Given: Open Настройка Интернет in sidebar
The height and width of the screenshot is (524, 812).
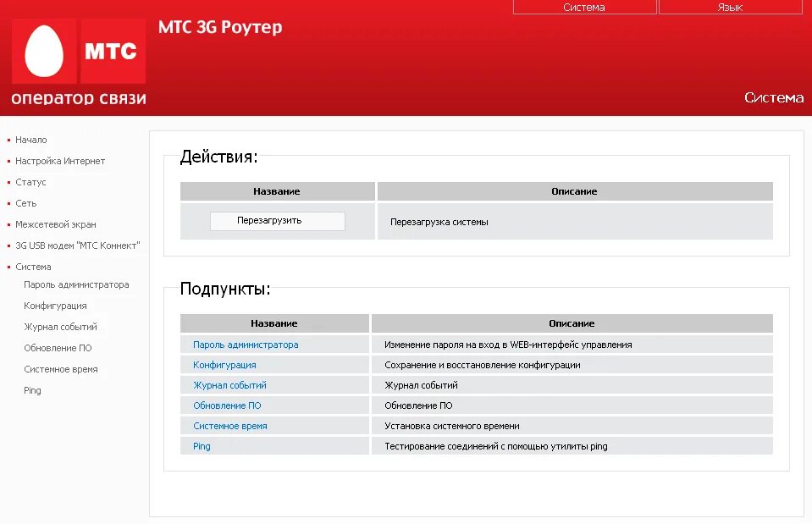Looking at the screenshot, I should click(x=60, y=161).
